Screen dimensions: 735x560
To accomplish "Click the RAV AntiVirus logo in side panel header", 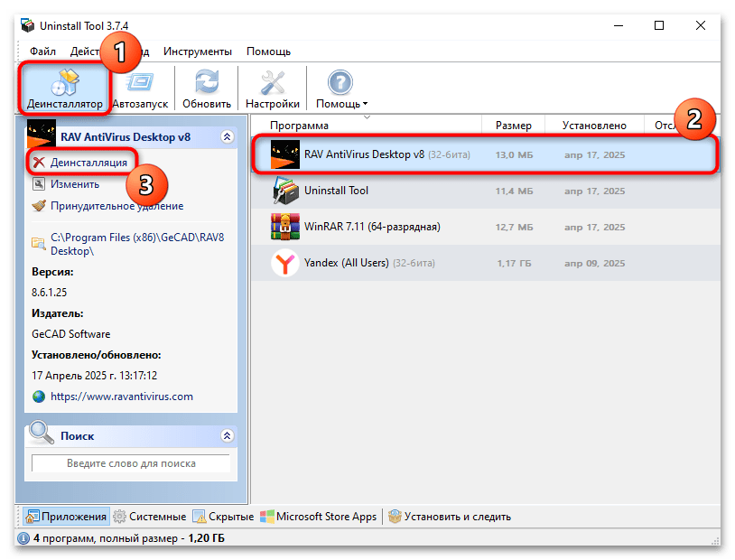I will (42, 134).
